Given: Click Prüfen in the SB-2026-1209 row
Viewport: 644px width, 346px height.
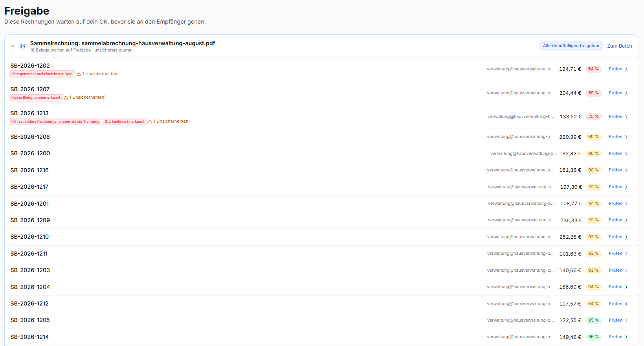Looking at the screenshot, I should point(618,220).
